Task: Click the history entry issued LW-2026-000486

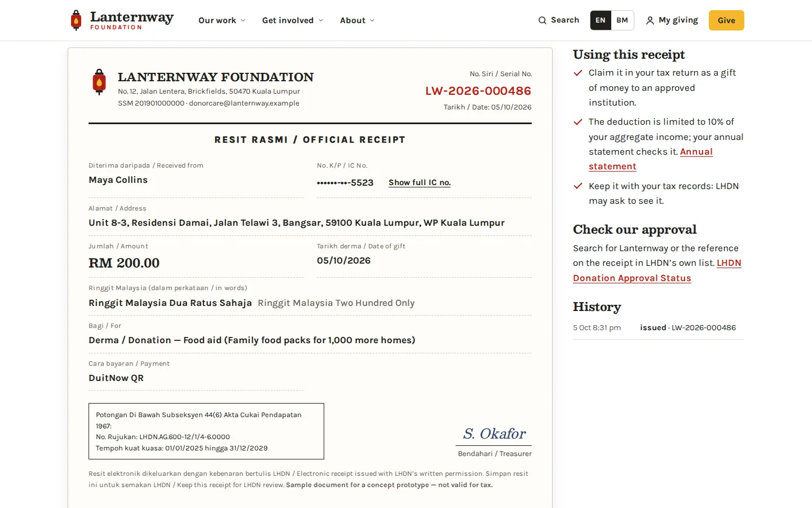Action: click(688, 328)
